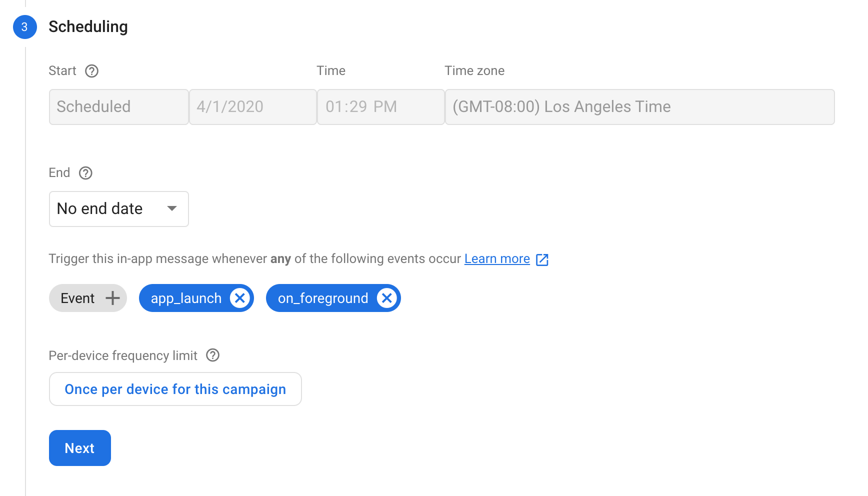Image resolution: width=868 pixels, height=496 pixels.
Task: Remove the on_foreground event via its X icon
Action: click(386, 297)
